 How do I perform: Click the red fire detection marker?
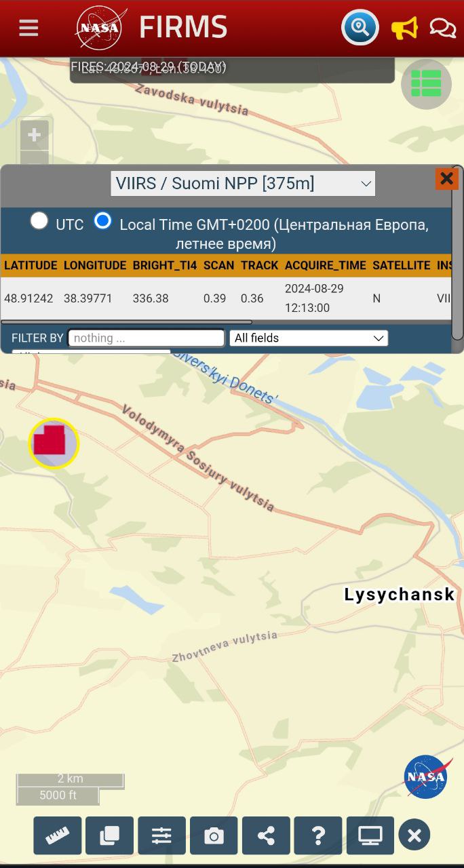(x=50, y=440)
